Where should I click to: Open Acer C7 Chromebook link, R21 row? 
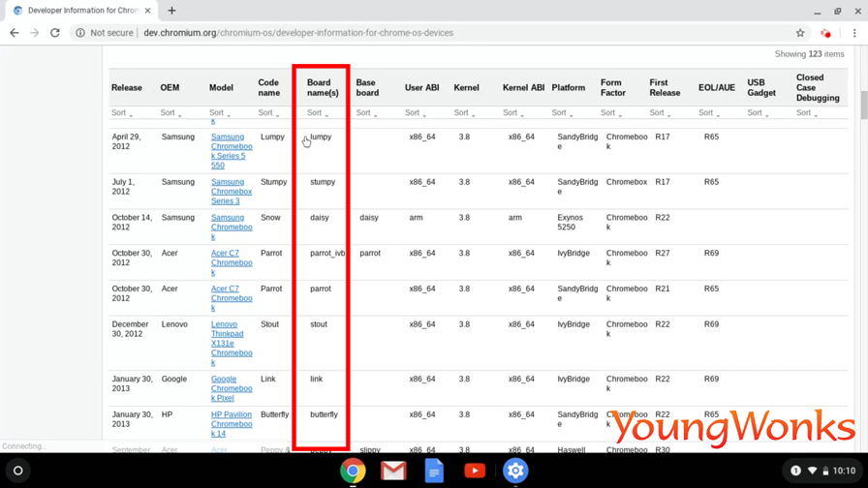(x=232, y=297)
